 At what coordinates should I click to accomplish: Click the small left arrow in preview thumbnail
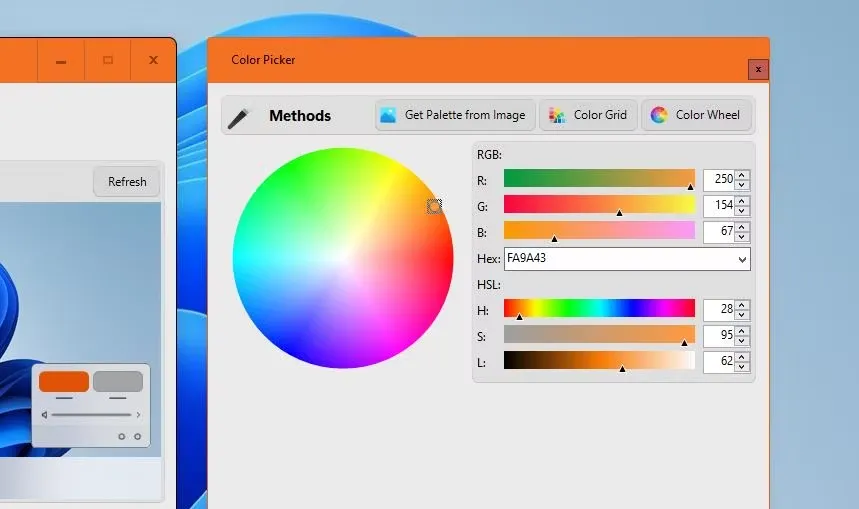click(44, 415)
